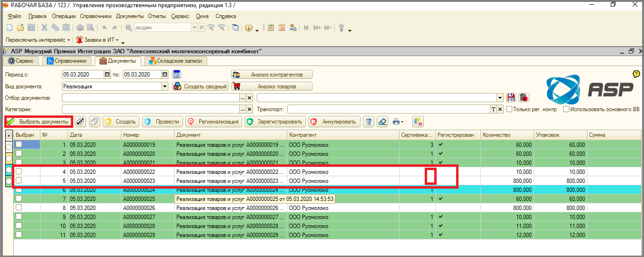Expand the search box history dropdown arrow
Image resolution: width=644 pixels, height=257 pixels.
tap(194, 28)
